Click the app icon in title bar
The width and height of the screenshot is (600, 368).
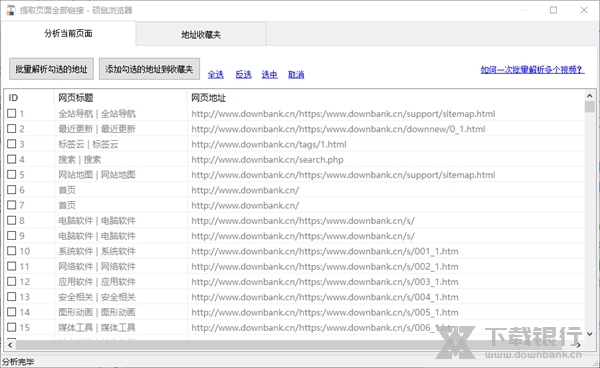click(11, 10)
